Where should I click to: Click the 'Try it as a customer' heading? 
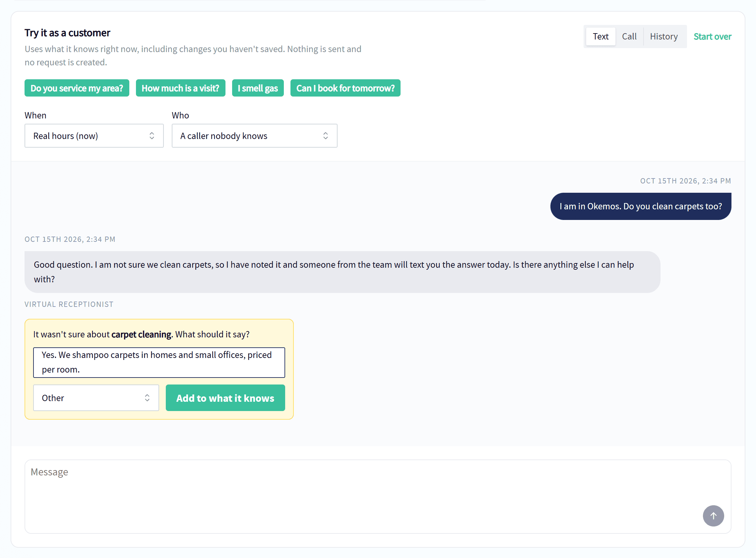67,33
